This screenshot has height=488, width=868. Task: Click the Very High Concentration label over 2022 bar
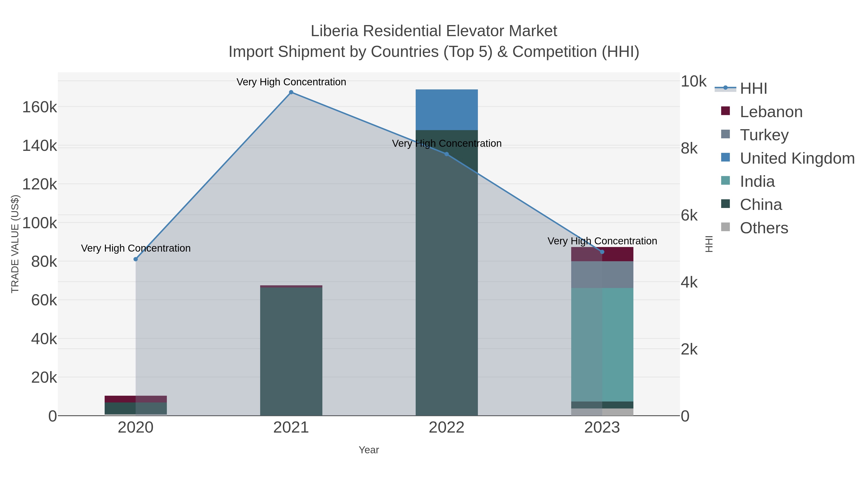tap(447, 143)
